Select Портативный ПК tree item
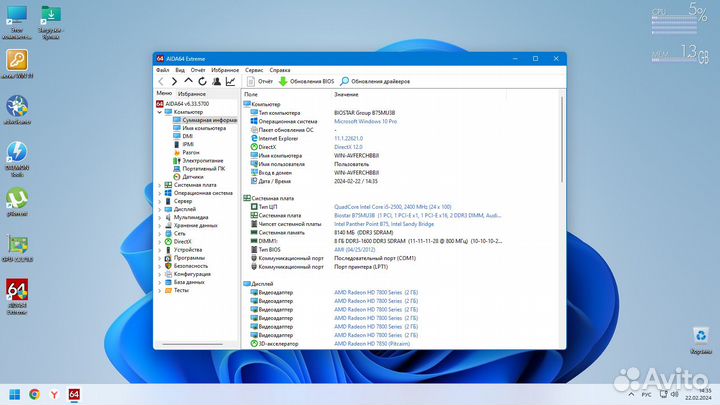Screen dimensions: 720x405 coord(199,169)
